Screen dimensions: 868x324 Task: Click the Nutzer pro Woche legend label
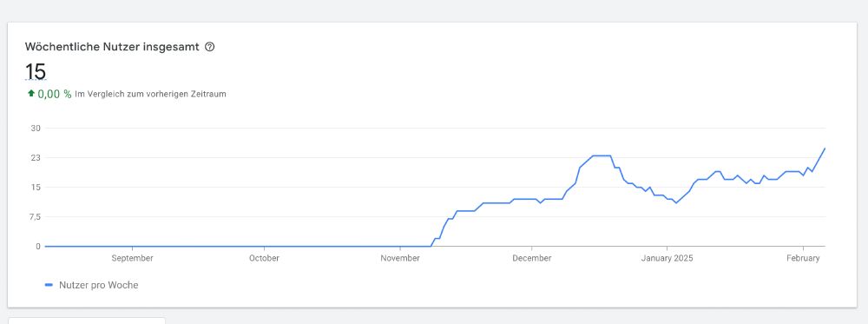pyautogui.click(x=99, y=285)
